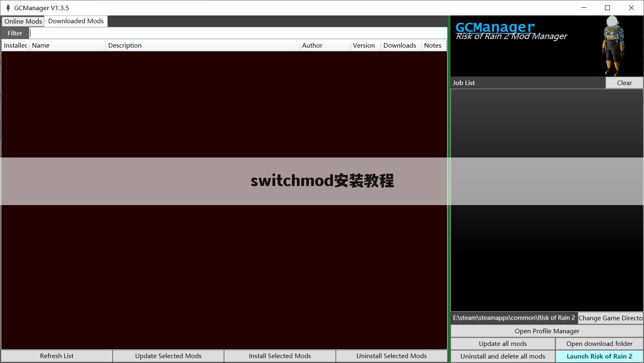Sort by the Version column header
Screen dimensions: 644x363
pyautogui.click(x=366, y=45)
